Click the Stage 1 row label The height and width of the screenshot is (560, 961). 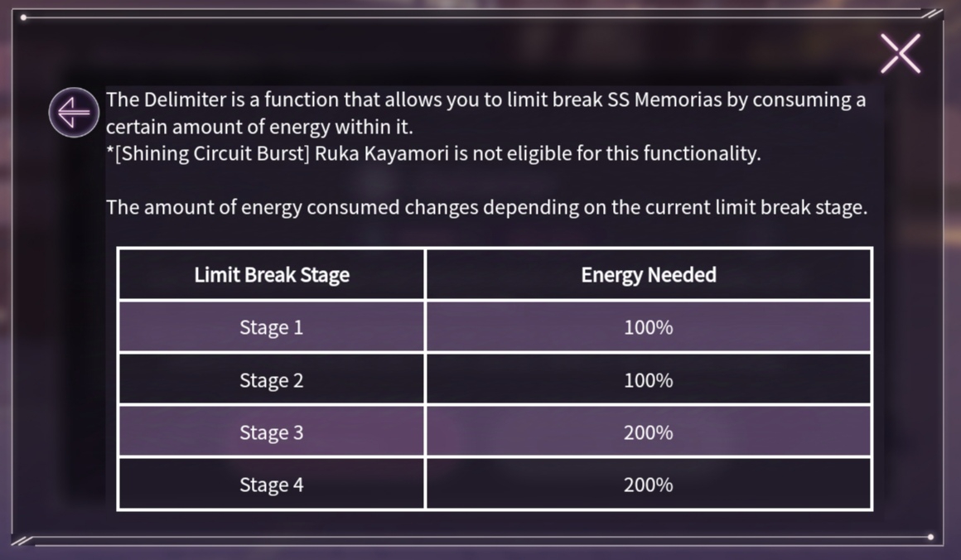(x=272, y=327)
